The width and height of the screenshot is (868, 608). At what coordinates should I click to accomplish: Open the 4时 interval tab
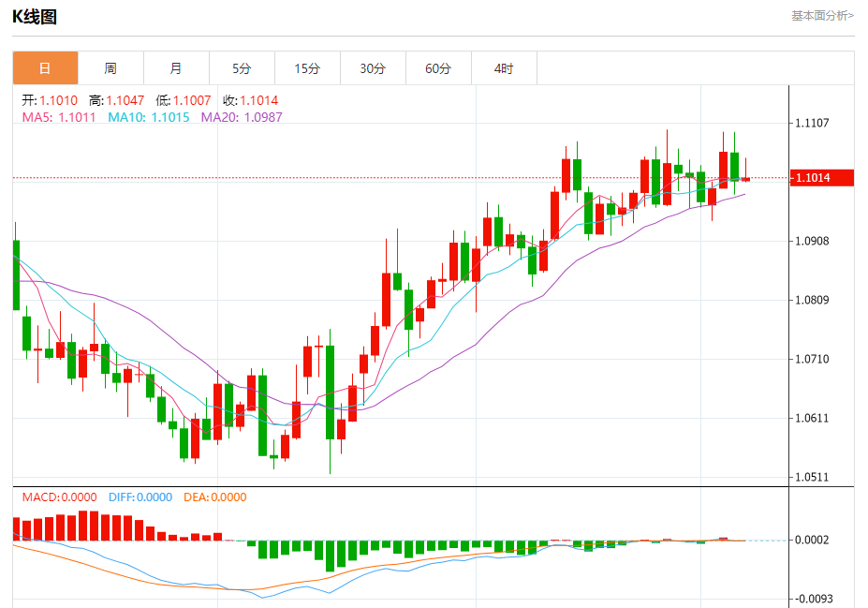(x=504, y=68)
